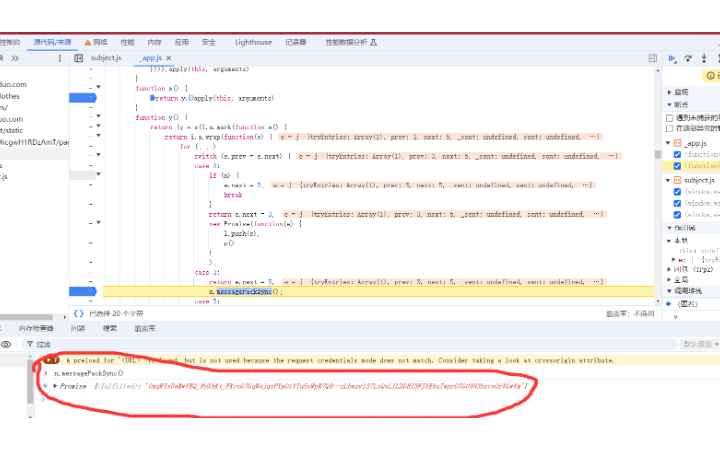Image resolution: width=720 pixels, height=450 pixels.
Task: Select the lothes entry in navigator tree
Action: (10, 96)
